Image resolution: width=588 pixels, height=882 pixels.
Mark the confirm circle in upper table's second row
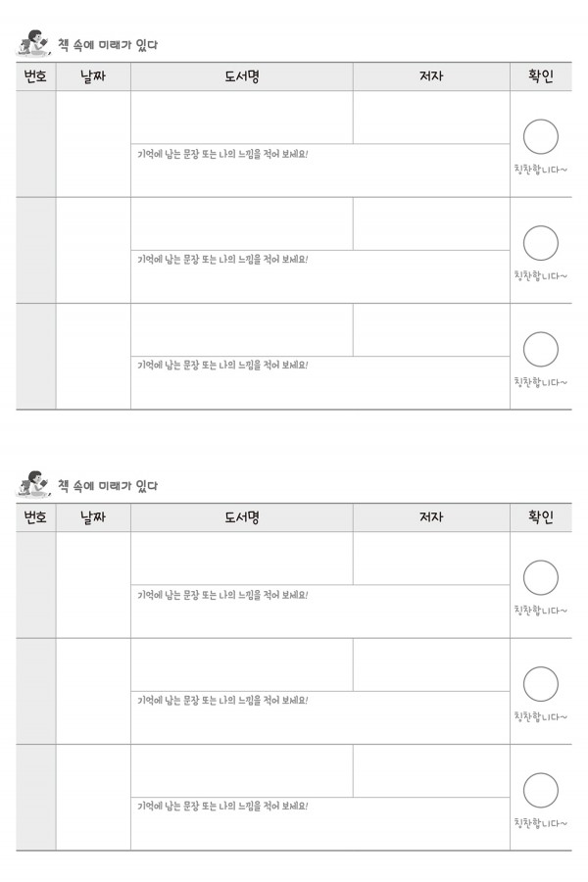pos(540,243)
